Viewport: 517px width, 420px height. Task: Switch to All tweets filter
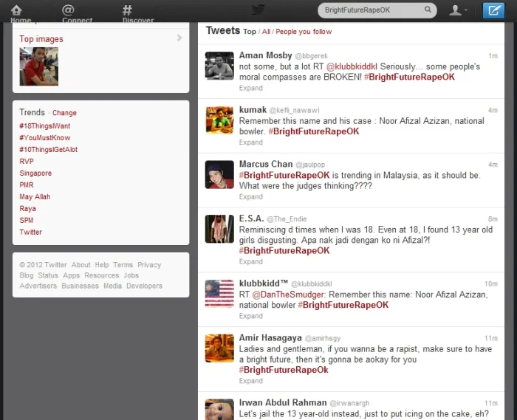[266, 32]
